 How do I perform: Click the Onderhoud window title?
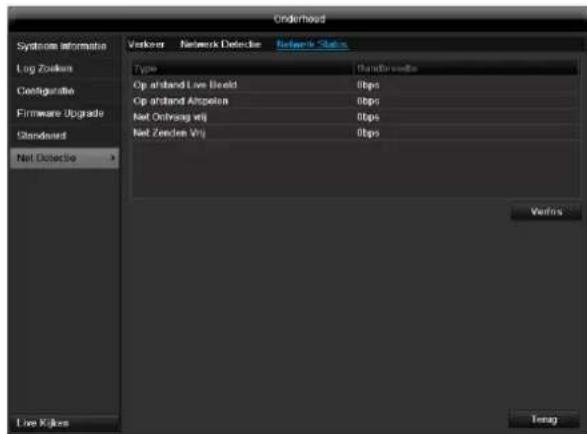(x=299, y=19)
